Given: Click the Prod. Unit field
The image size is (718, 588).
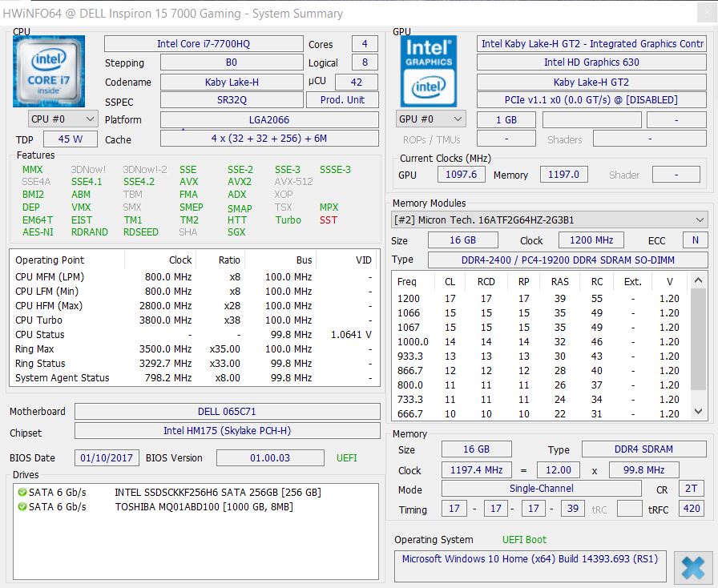Looking at the screenshot, I should click(x=342, y=100).
